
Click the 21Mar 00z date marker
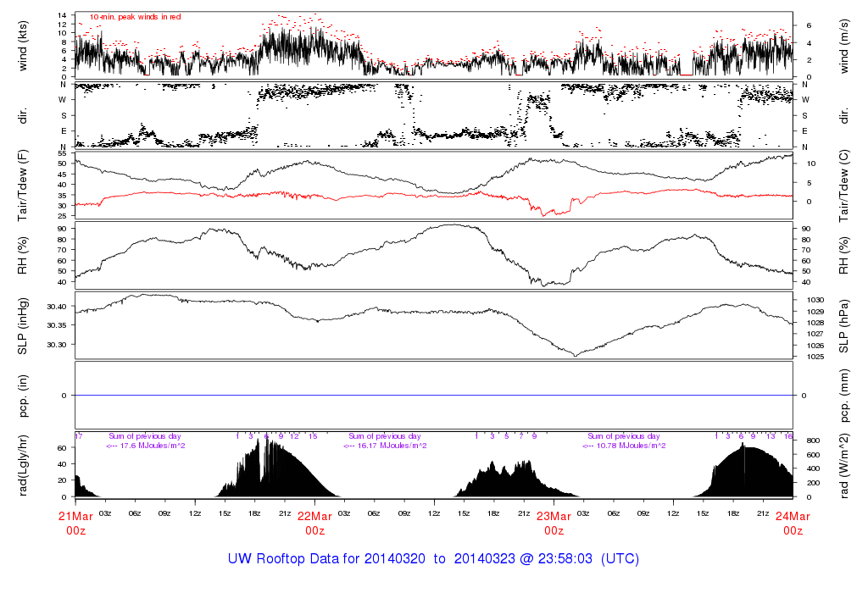pos(75,523)
